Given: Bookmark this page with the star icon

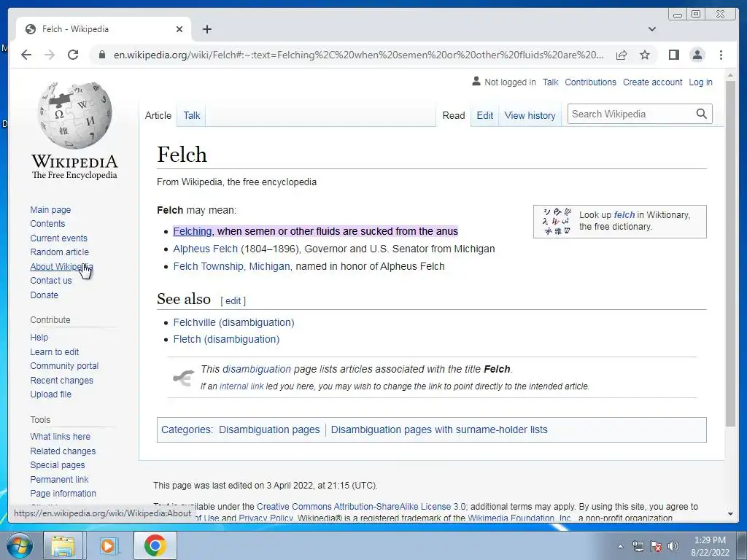Looking at the screenshot, I should pos(645,55).
